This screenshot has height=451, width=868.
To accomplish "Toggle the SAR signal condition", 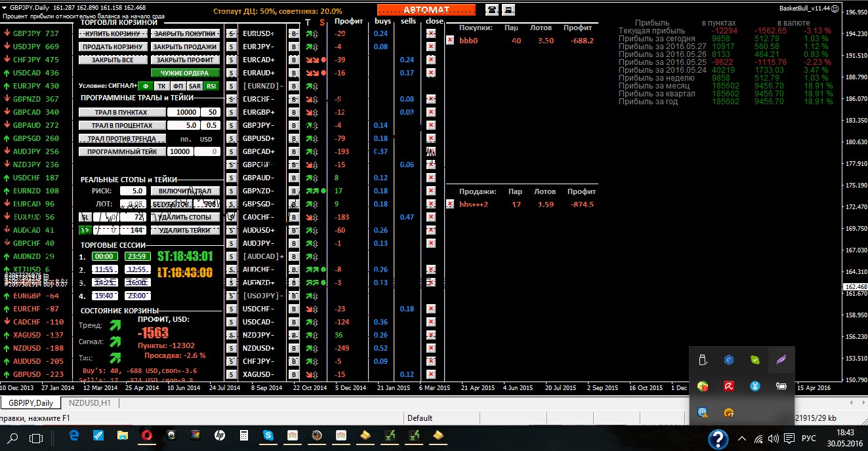I will pos(194,86).
